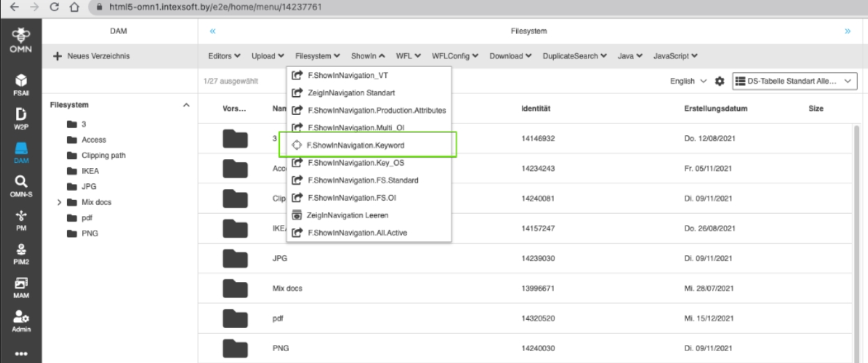The width and height of the screenshot is (868, 363).
Task: Select ZeigInNavigation Standart menu entry
Action: click(369, 93)
